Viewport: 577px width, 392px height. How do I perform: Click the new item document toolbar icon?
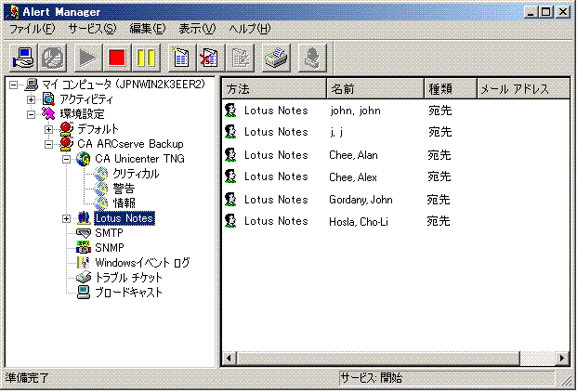click(182, 58)
